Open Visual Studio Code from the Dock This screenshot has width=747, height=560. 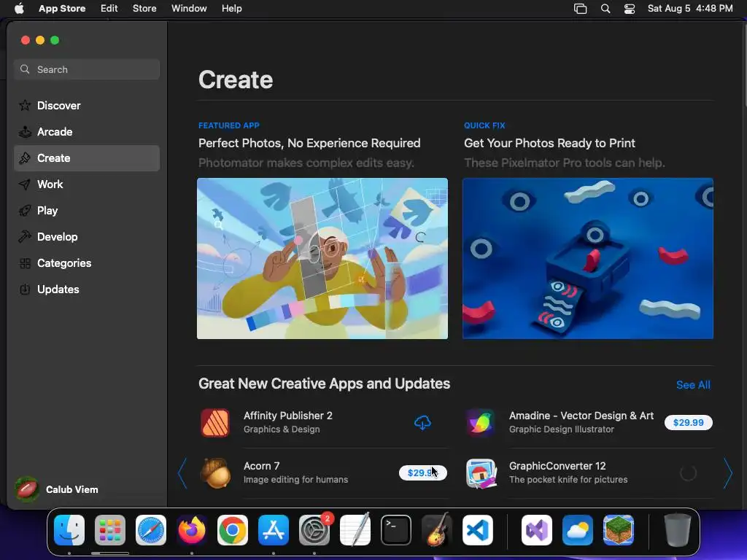478,530
